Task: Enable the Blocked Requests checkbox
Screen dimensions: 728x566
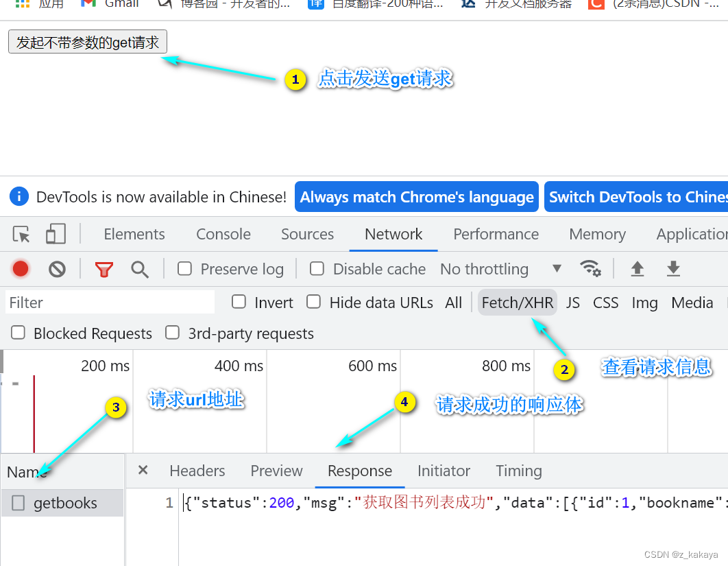Action: point(18,332)
